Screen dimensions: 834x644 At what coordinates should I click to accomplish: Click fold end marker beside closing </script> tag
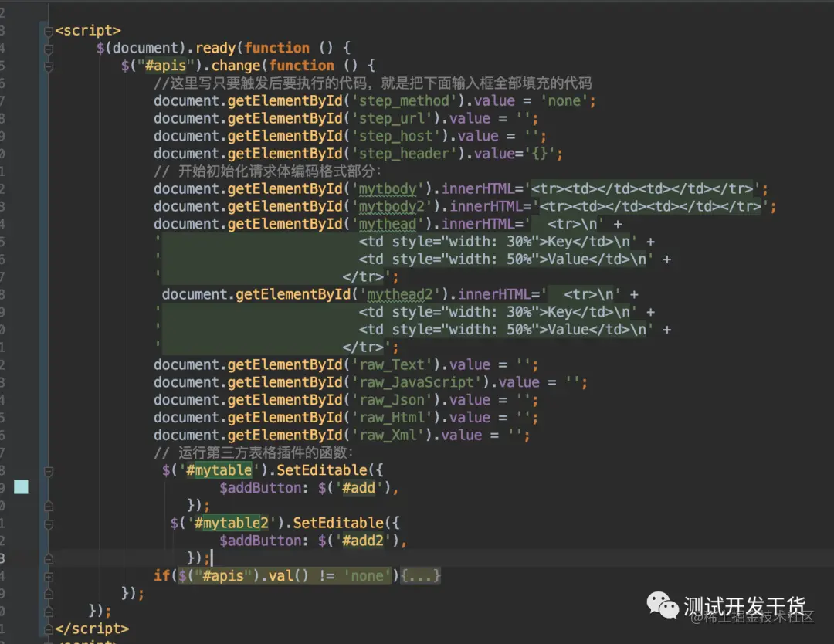[49, 629]
